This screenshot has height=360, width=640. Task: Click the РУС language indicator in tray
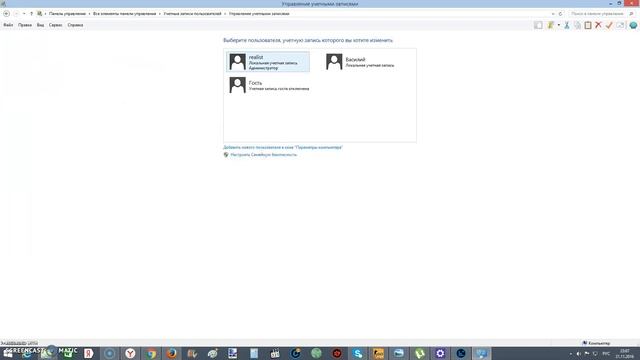606,353
